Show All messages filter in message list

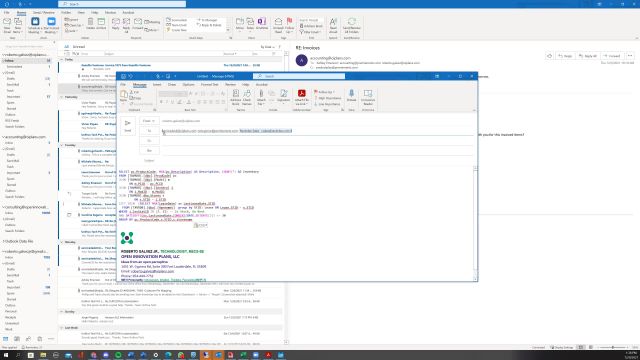[x=66, y=47]
